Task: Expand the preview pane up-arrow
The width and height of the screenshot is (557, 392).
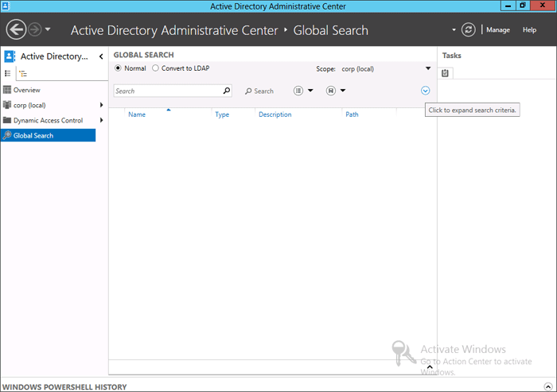Action: [x=430, y=367]
